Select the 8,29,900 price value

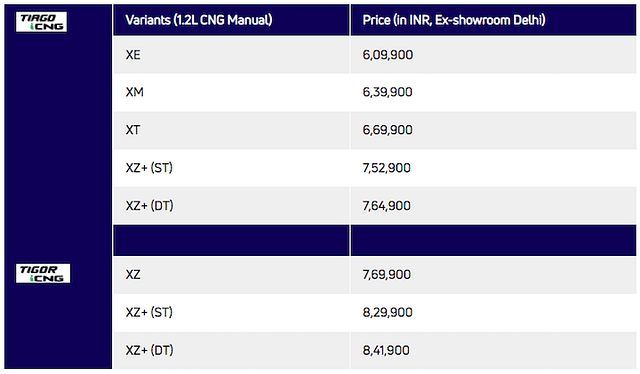tap(387, 312)
